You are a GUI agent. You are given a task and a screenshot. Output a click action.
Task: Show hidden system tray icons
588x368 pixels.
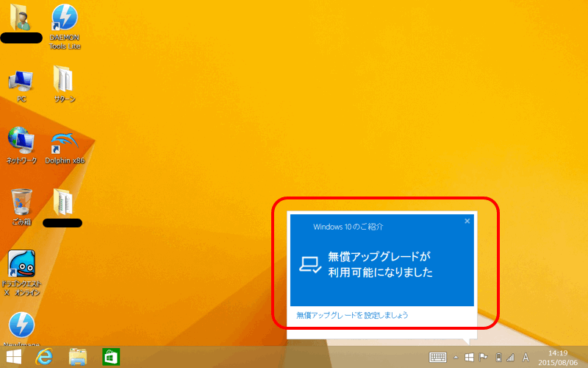(x=455, y=358)
